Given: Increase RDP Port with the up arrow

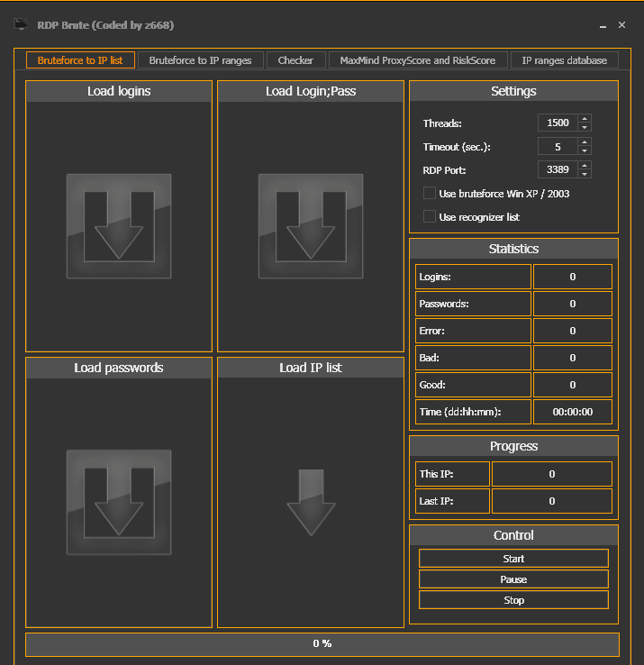Looking at the screenshot, I should point(585,165).
